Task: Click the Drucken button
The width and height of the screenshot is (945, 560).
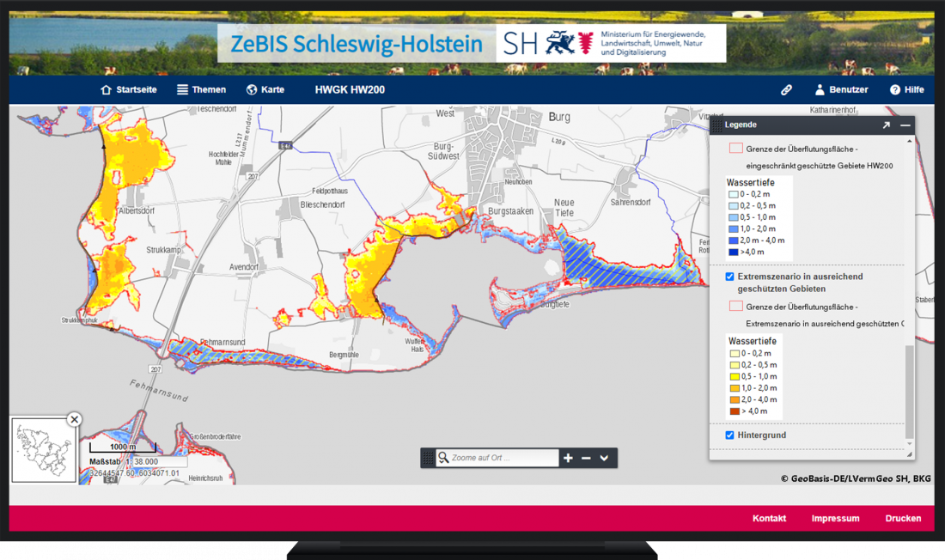Action: (901, 518)
